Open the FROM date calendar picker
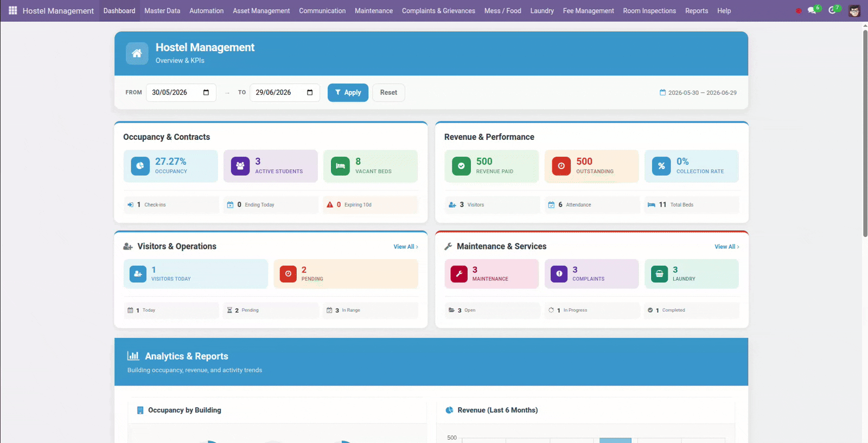Viewport: 868px width, 443px height. (206, 93)
